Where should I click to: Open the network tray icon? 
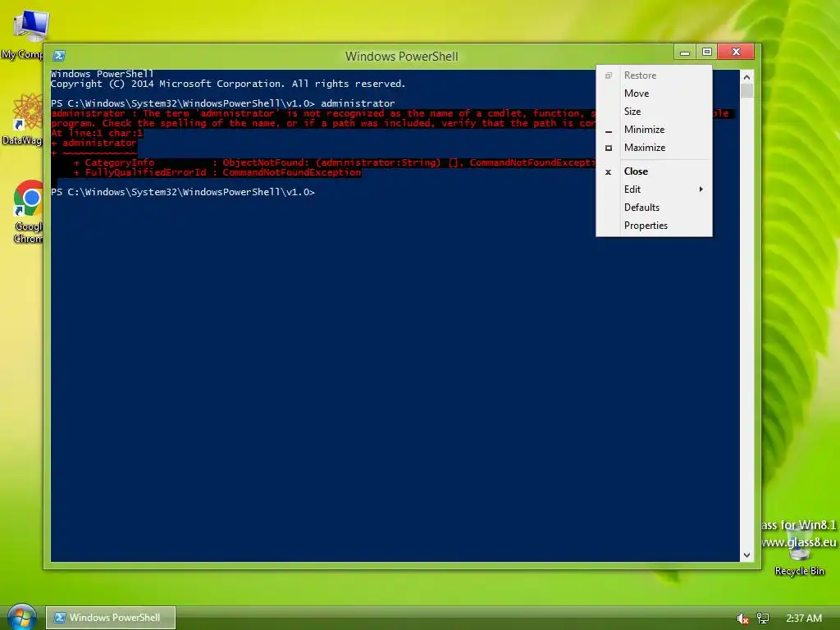point(763,619)
